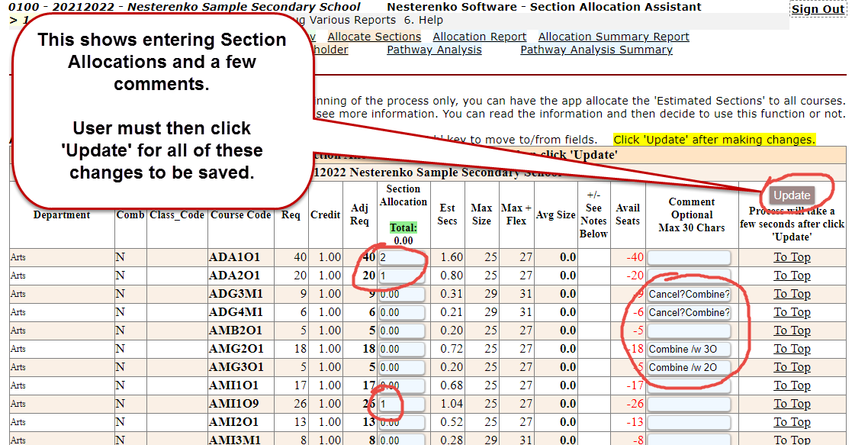Screen dimensions: 868x445
Task: Open the Allocate Sections page
Action: [374, 37]
